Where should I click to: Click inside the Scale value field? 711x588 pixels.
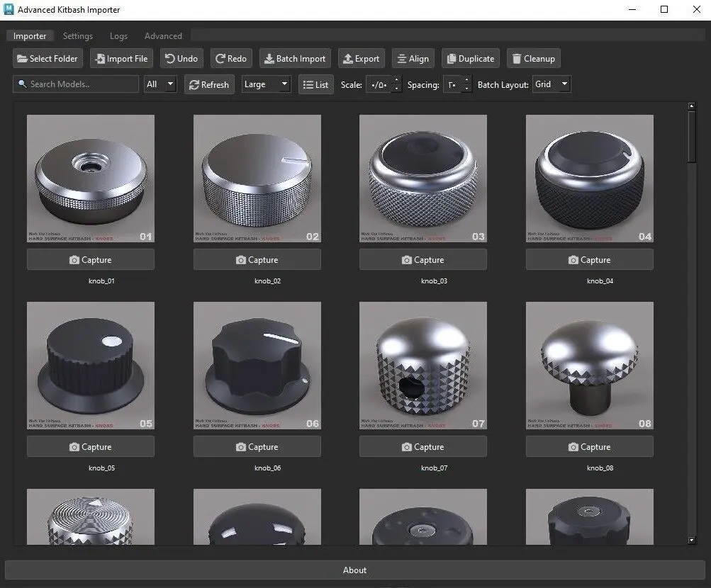tap(379, 85)
